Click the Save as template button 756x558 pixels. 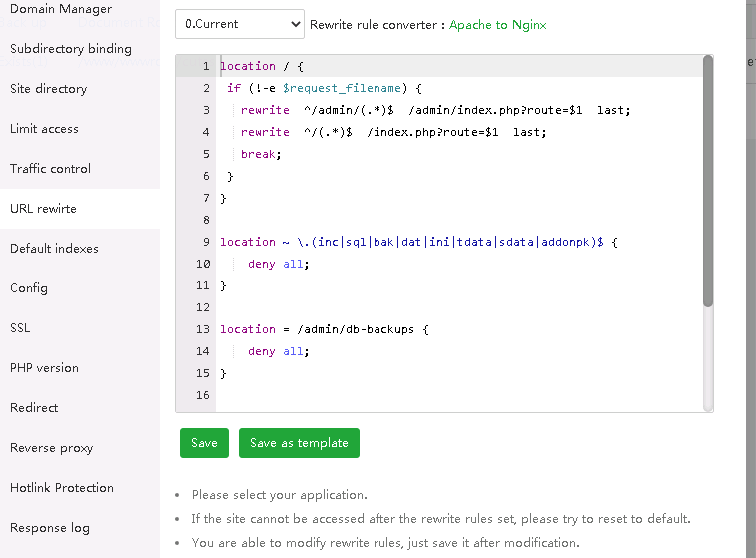(x=299, y=443)
